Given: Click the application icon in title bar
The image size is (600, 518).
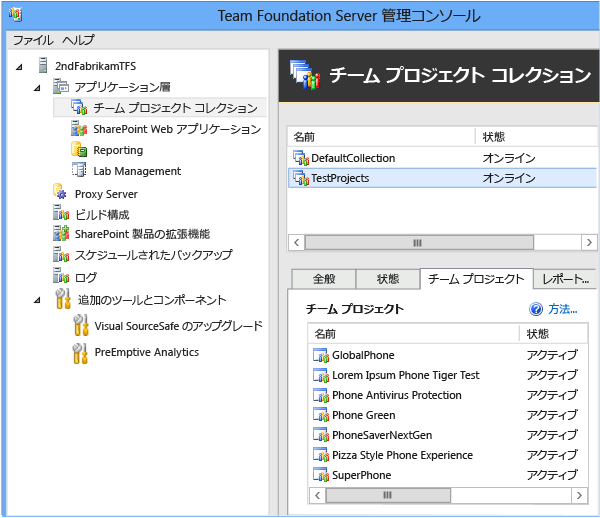Looking at the screenshot, I should (15, 15).
